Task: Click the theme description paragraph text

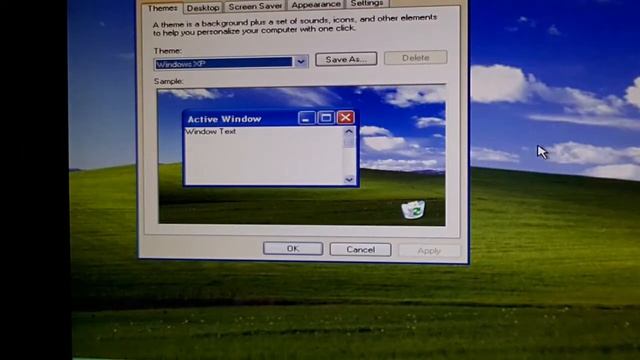Action: tap(295, 25)
